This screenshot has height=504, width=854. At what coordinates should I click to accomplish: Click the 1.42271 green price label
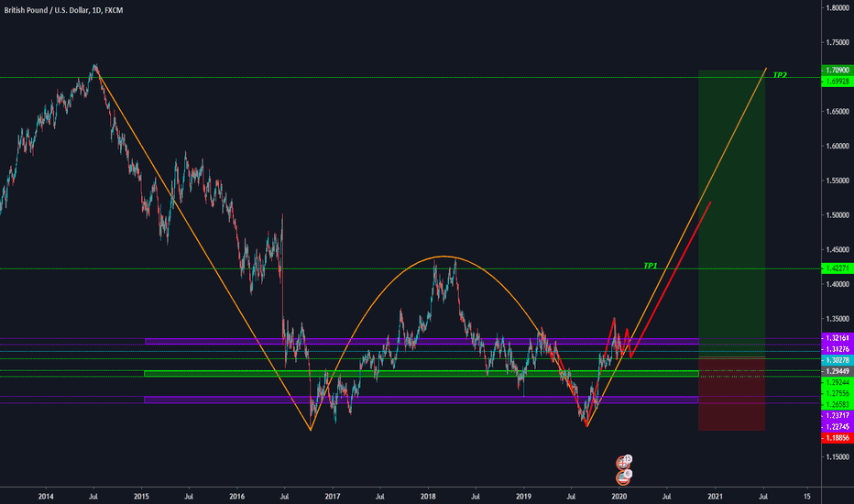click(837, 268)
